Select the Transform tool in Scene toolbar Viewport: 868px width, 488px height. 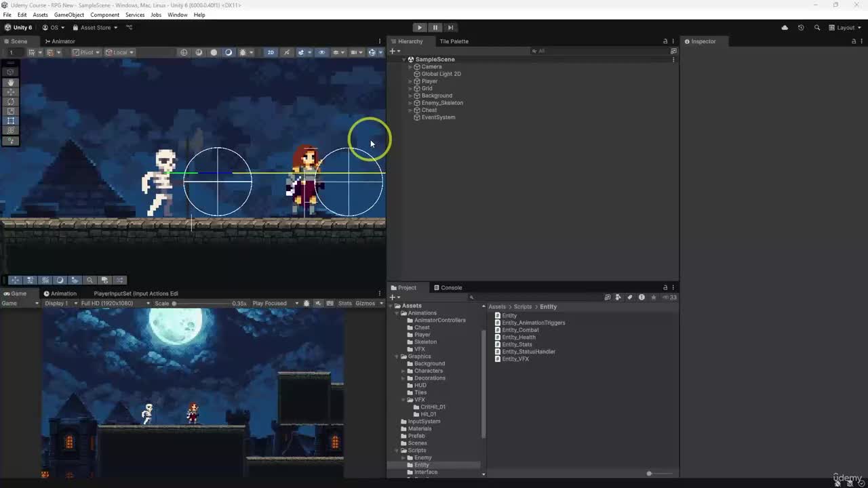pyautogui.click(x=11, y=130)
